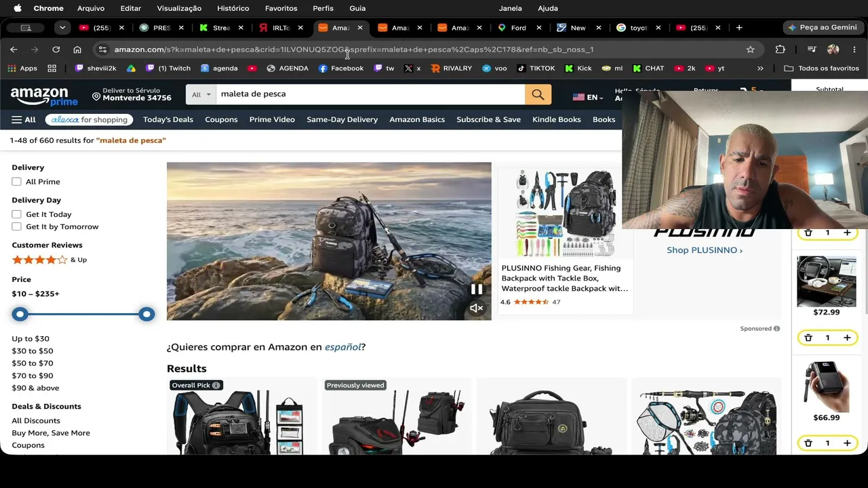868x488 pixels.
Task: Change the Deliver to Sérvulo location
Action: 132,95
